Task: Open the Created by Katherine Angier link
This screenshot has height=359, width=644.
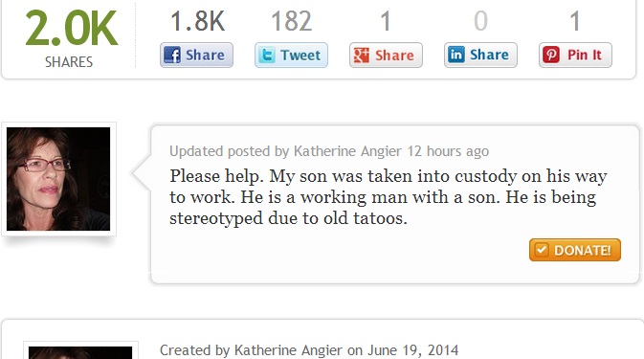Action: [x=309, y=350]
